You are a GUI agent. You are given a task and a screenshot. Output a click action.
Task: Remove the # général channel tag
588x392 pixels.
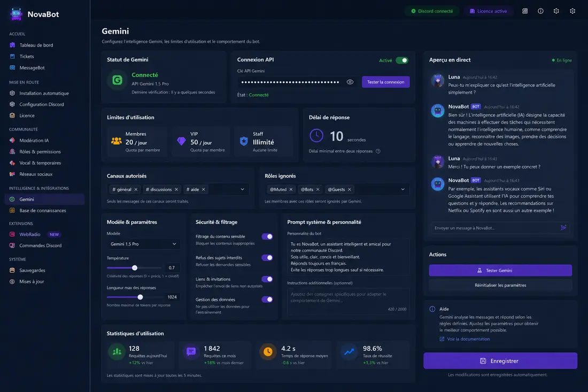click(136, 189)
